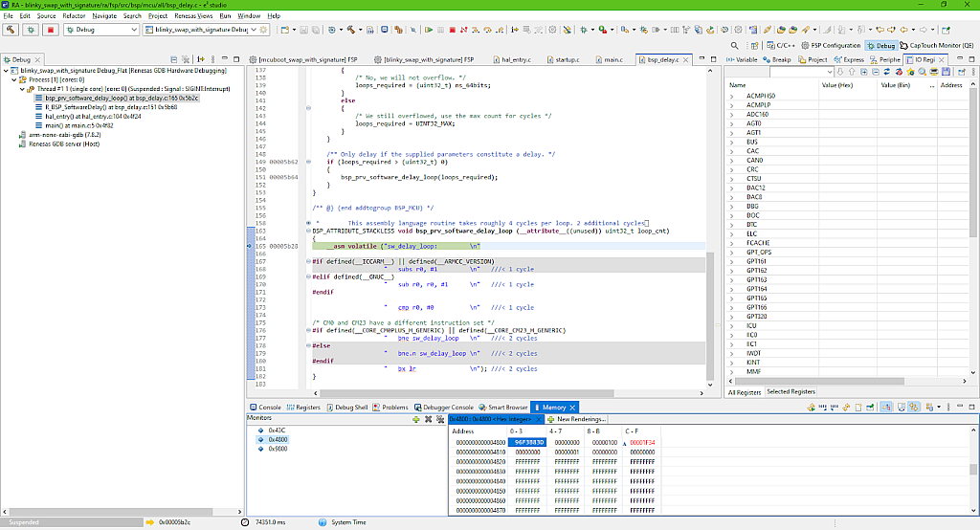Image resolution: width=980 pixels, height=530 pixels.
Task: Select the Selected Registers tab
Action: pyautogui.click(x=791, y=392)
